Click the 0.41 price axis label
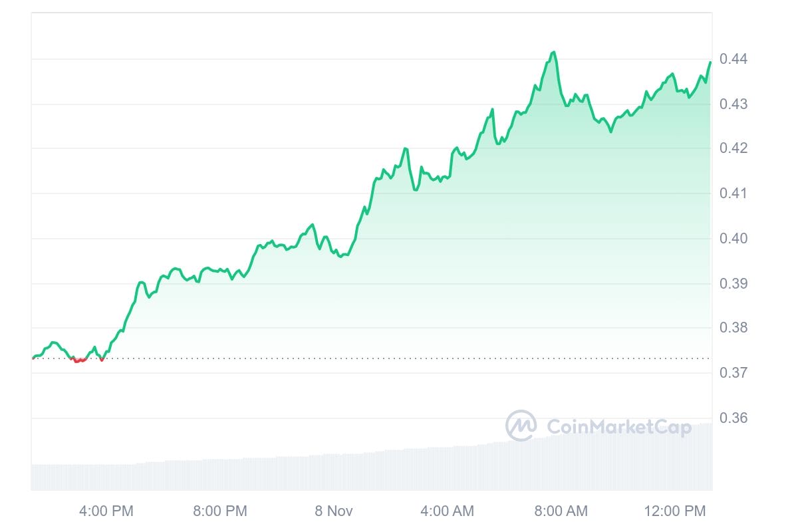798x532 pixels. 733,194
